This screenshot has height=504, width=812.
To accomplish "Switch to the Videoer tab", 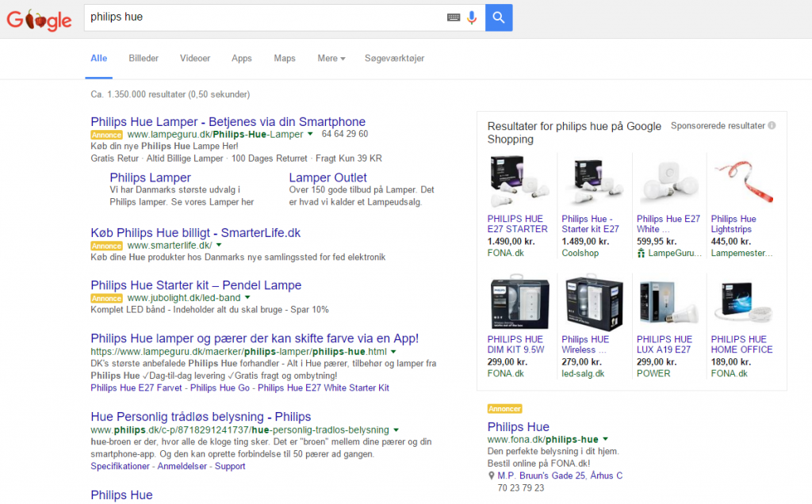I will tap(195, 59).
